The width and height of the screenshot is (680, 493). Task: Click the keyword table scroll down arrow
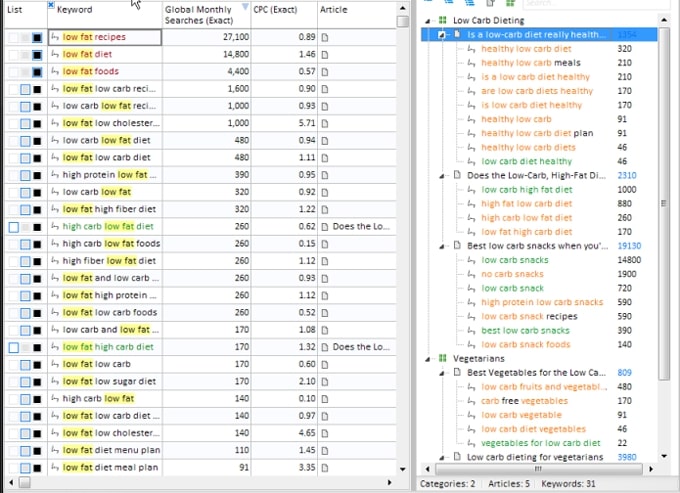[402, 469]
